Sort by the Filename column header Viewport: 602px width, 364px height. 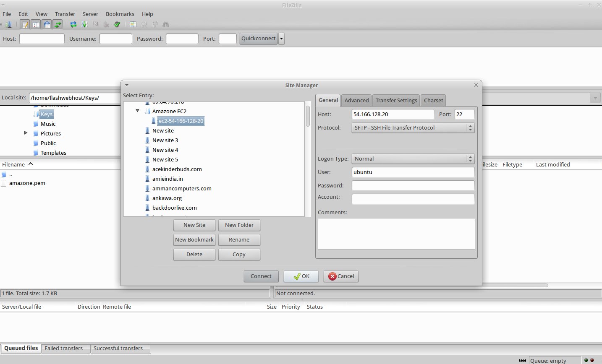pos(13,164)
